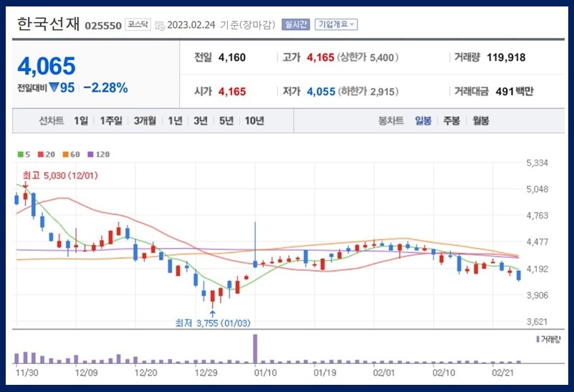Select the 3년 line chart tab
574x392 pixels.
(x=200, y=121)
